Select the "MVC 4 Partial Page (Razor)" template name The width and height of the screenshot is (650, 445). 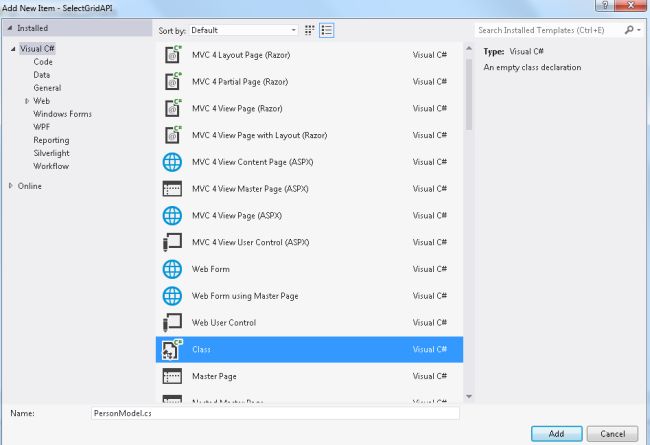click(x=240, y=82)
